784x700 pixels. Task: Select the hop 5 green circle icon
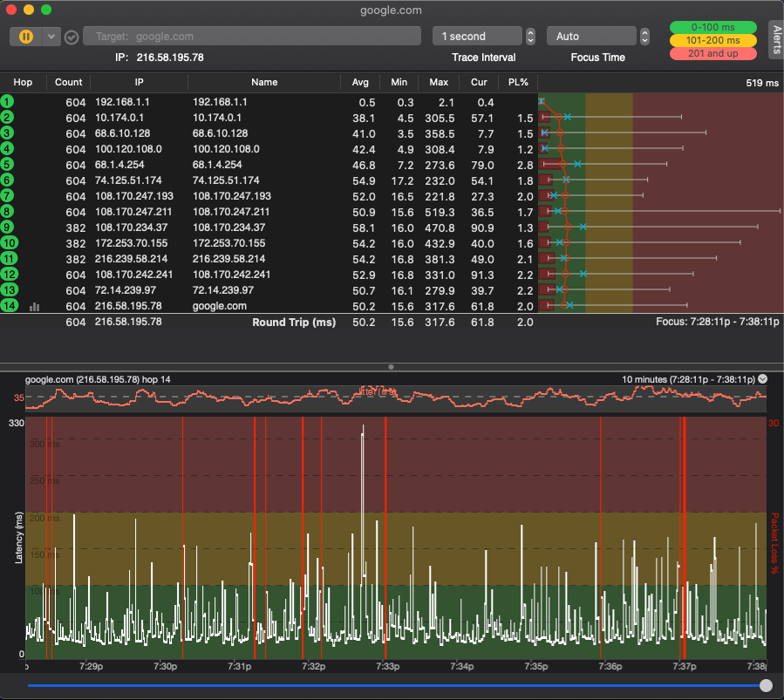click(x=7, y=165)
